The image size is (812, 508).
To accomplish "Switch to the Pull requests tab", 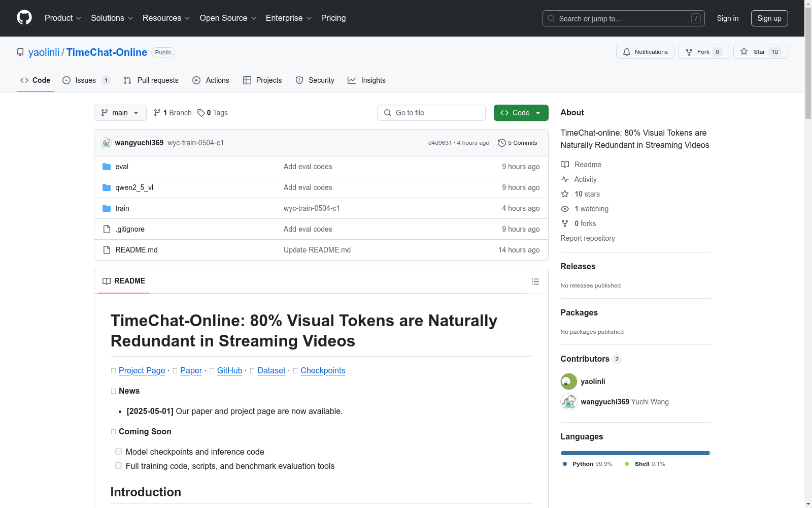I will (151, 80).
